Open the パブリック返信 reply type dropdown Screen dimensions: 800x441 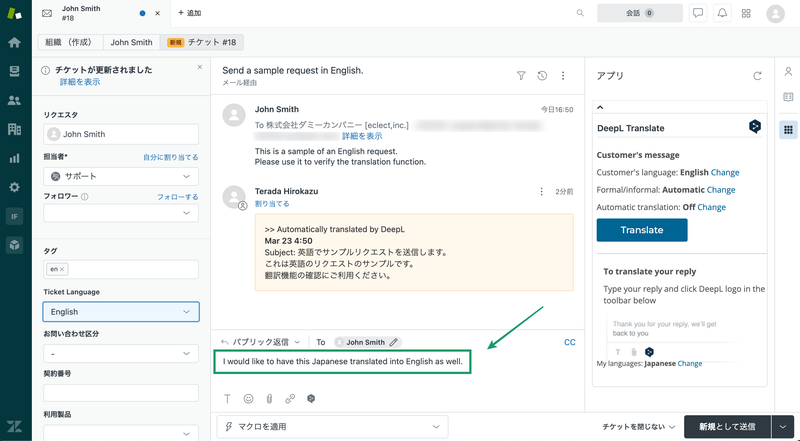coord(261,342)
